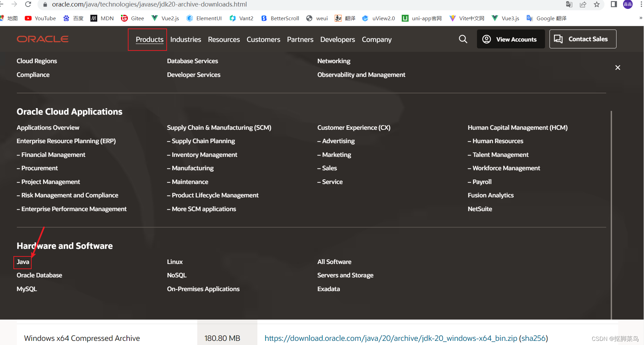Open the Industries menu
644x345 pixels.
(186, 39)
